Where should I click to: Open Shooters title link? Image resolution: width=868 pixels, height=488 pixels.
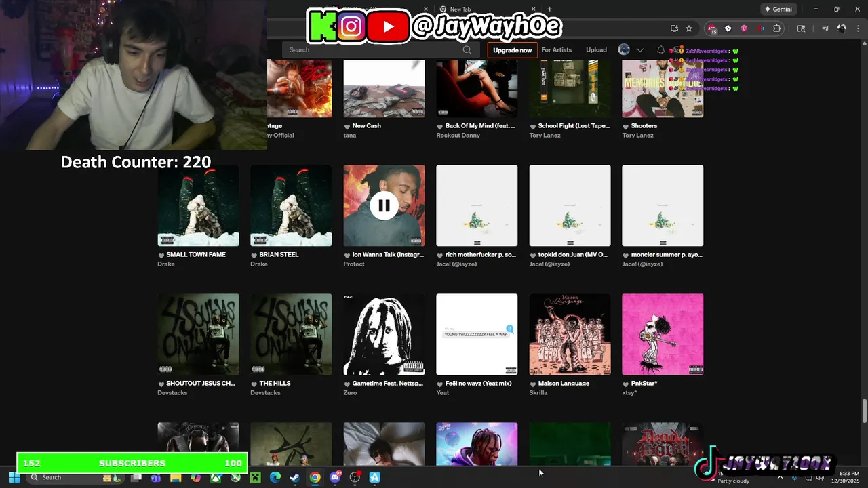(x=644, y=125)
